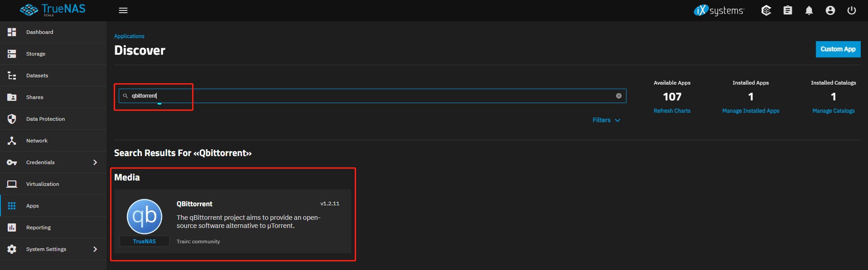868x270 pixels.
Task: Open the user account settings icon
Action: click(x=830, y=10)
